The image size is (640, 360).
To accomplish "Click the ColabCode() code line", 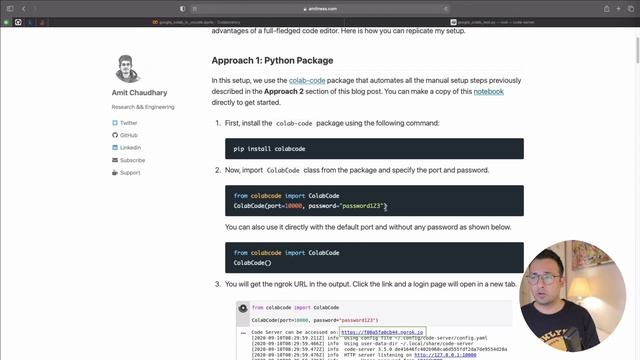I will click(252, 263).
